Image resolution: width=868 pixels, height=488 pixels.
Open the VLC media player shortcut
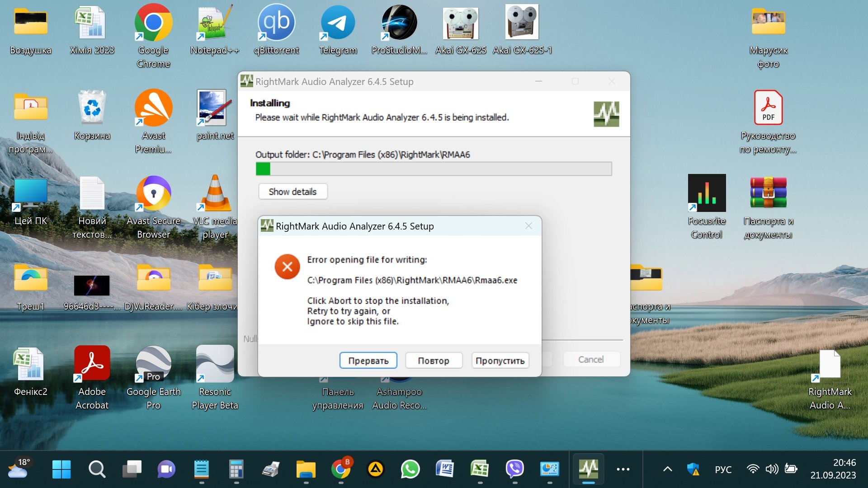coord(215,194)
